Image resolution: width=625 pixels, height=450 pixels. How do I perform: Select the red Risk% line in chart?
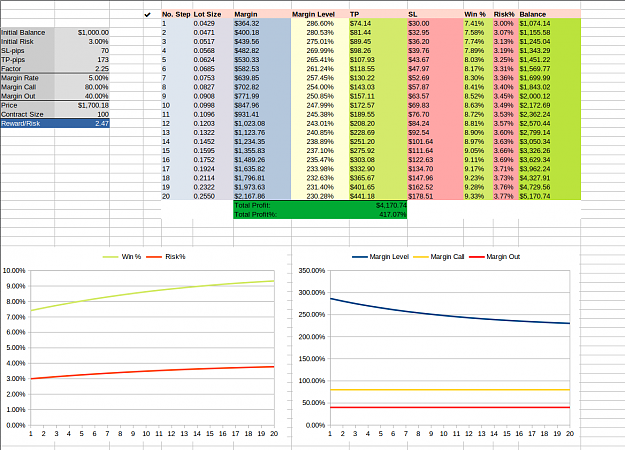tap(146, 371)
